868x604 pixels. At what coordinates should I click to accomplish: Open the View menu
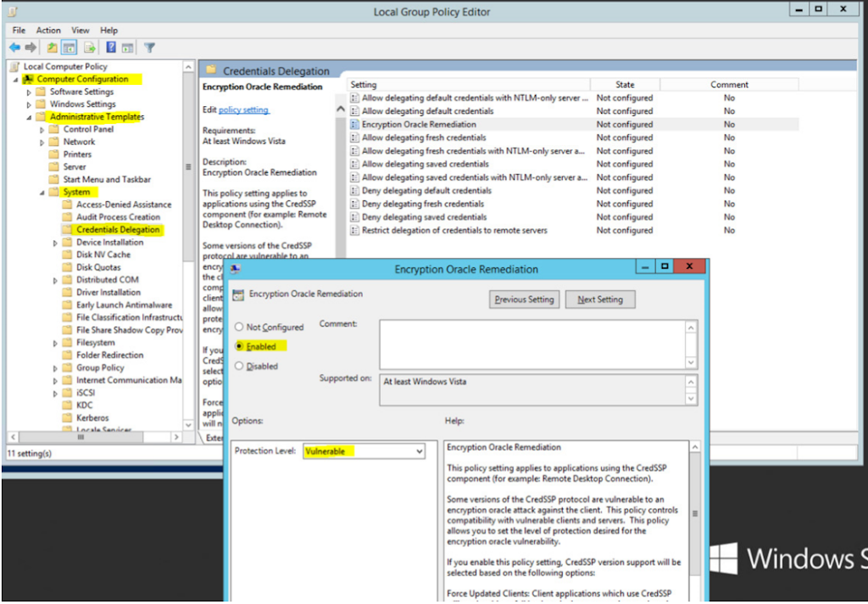pos(81,31)
